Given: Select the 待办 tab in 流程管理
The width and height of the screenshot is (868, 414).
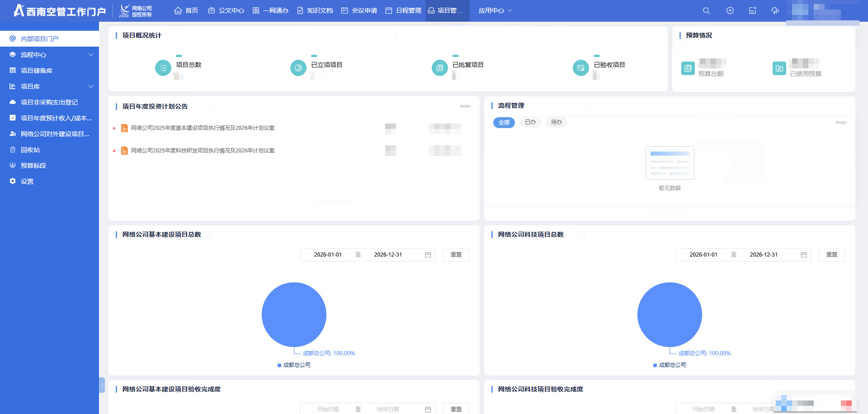Looking at the screenshot, I should click(x=557, y=122).
